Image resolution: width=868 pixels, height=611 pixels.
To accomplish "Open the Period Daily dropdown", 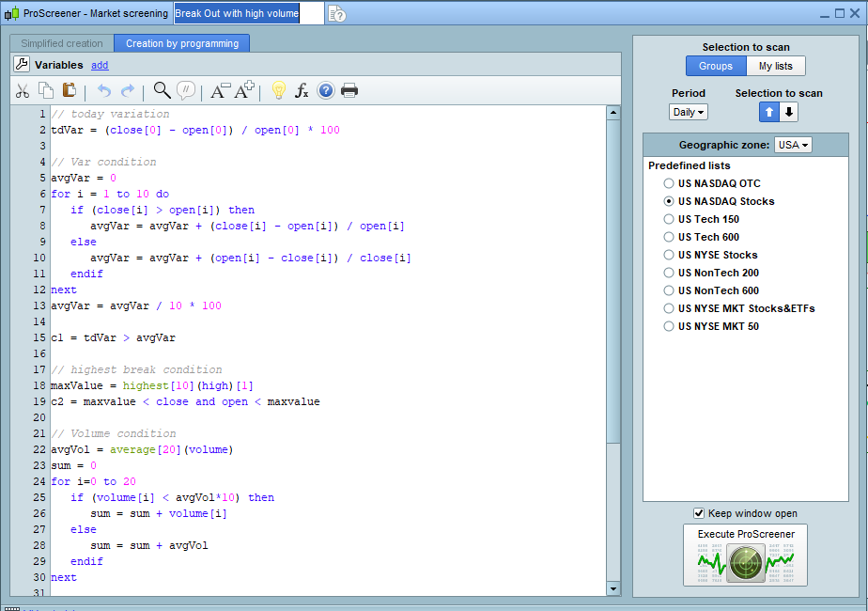I will click(x=688, y=112).
